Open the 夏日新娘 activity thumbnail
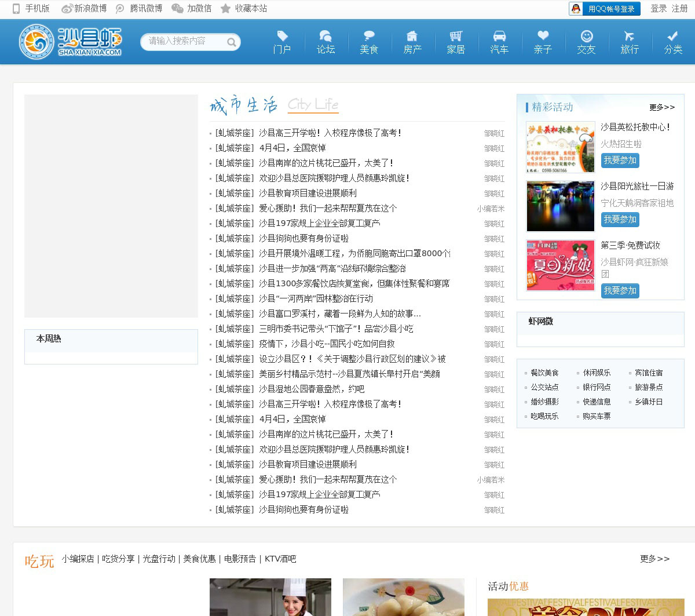 560,265
